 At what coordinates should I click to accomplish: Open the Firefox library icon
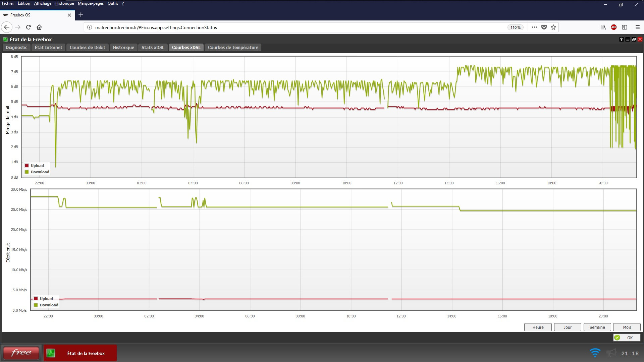coord(603,27)
